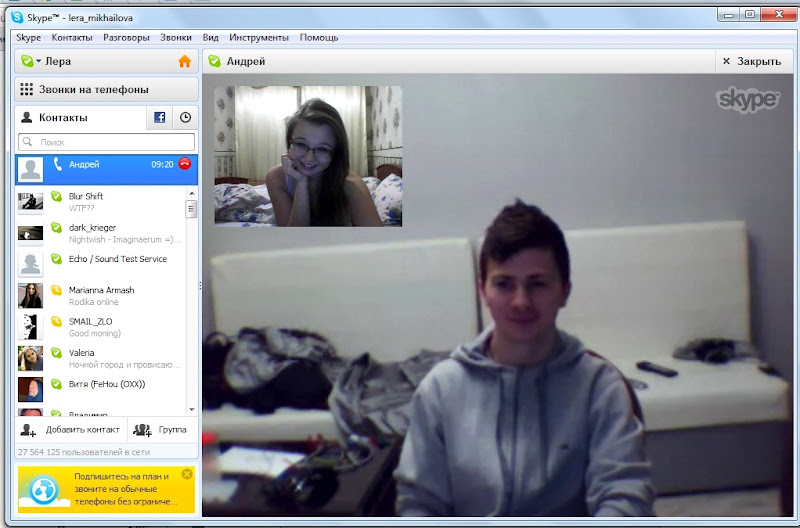Viewport: 800px width, 528px height.
Task: Click dark_krieger's online status icon
Action: tap(56, 228)
